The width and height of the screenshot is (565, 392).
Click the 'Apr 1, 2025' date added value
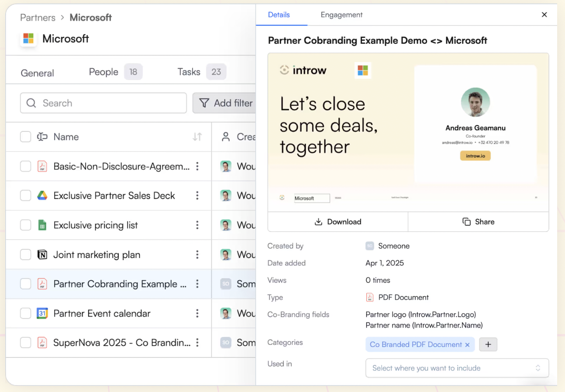pyautogui.click(x=385, y=263)
